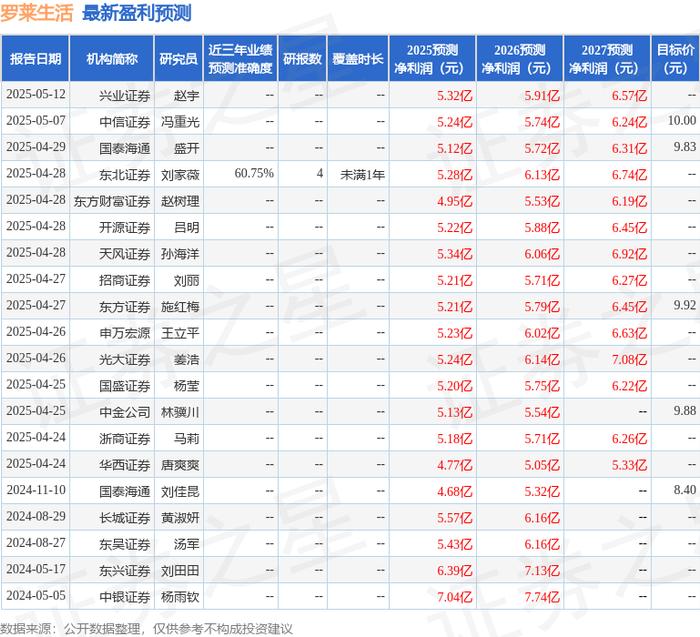Click the 招商证券 institution cell
700x637 pixels.
[125, 280]
